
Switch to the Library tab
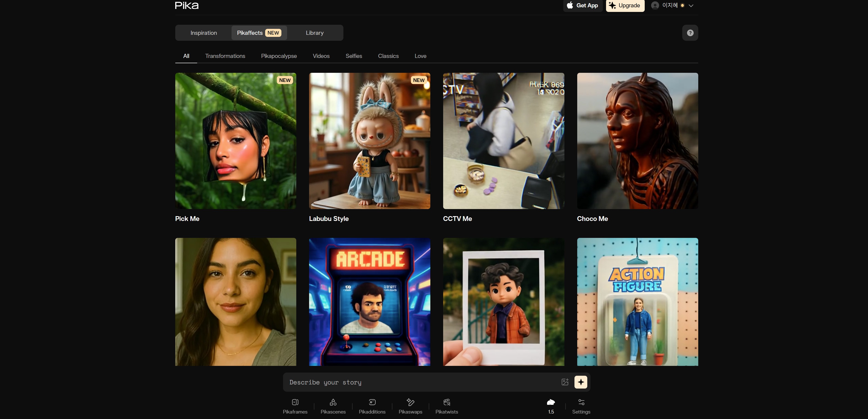[x=314, y=33]
